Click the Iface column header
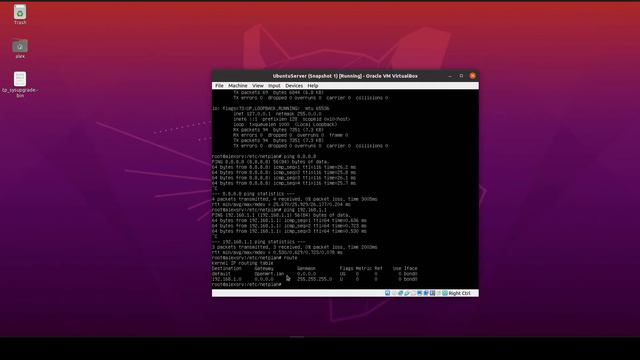The height and width of the screenshot is (360, 640). (411, 269)
